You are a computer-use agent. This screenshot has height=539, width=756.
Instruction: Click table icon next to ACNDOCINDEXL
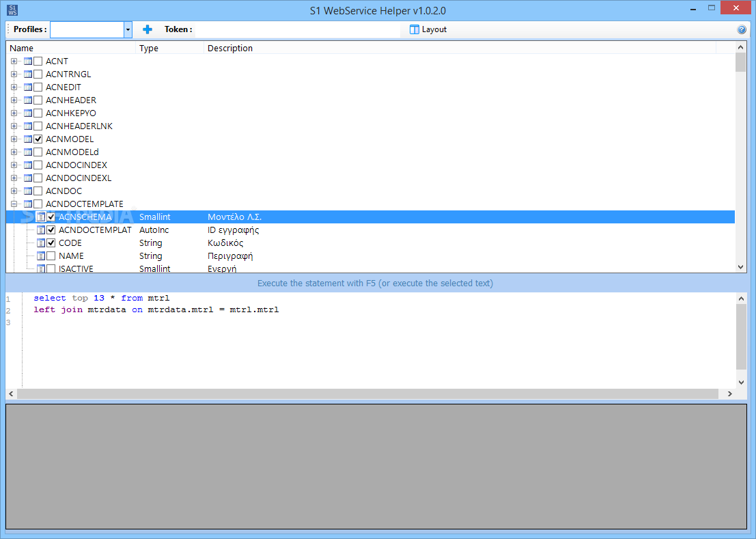click(28, 178)
